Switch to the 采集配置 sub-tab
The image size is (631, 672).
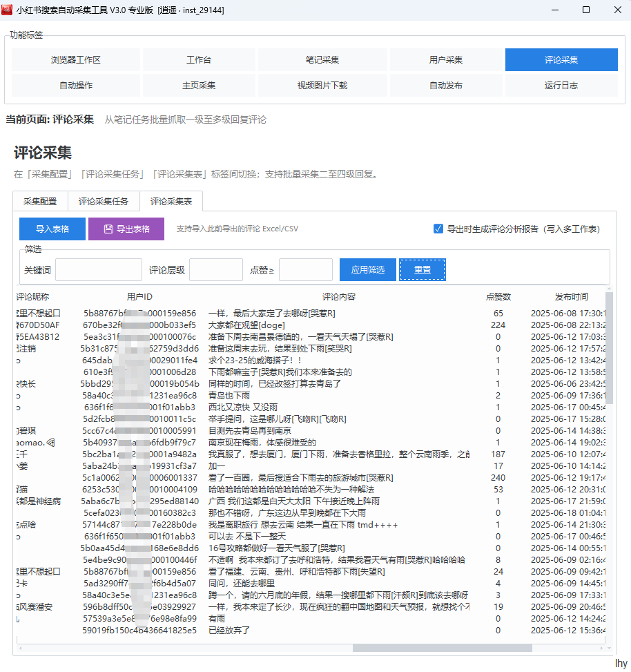[x=40, y=202]
